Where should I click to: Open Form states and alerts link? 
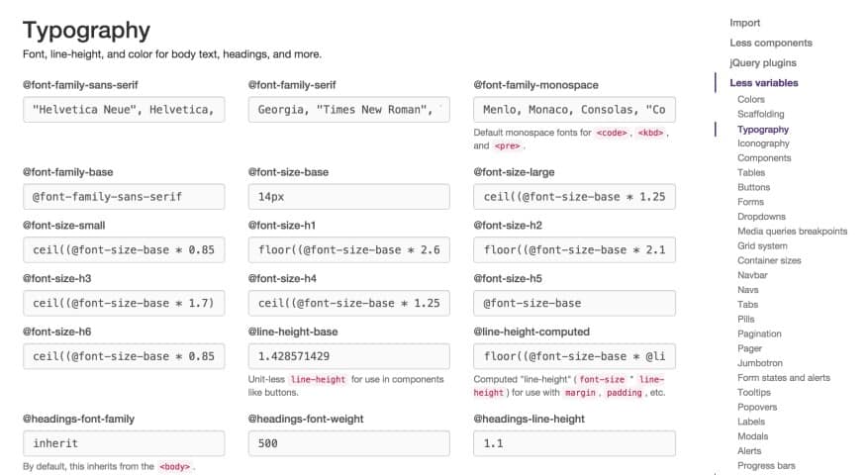783,378
